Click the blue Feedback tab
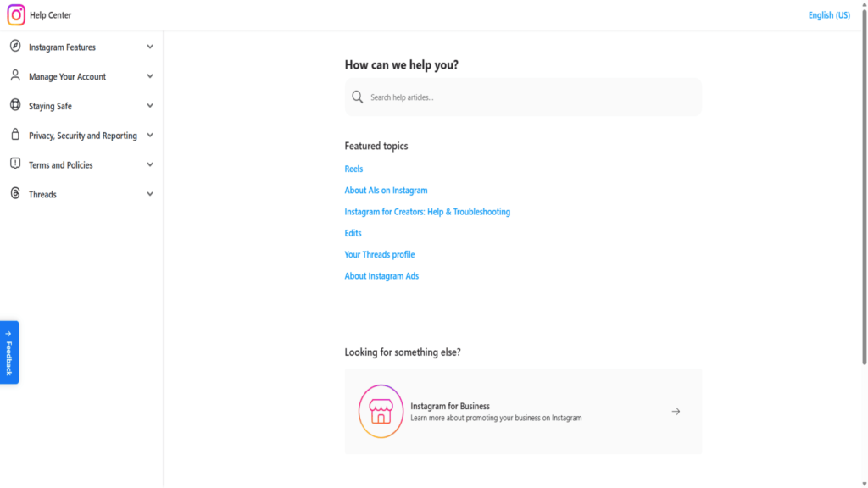 coord(9,352)
